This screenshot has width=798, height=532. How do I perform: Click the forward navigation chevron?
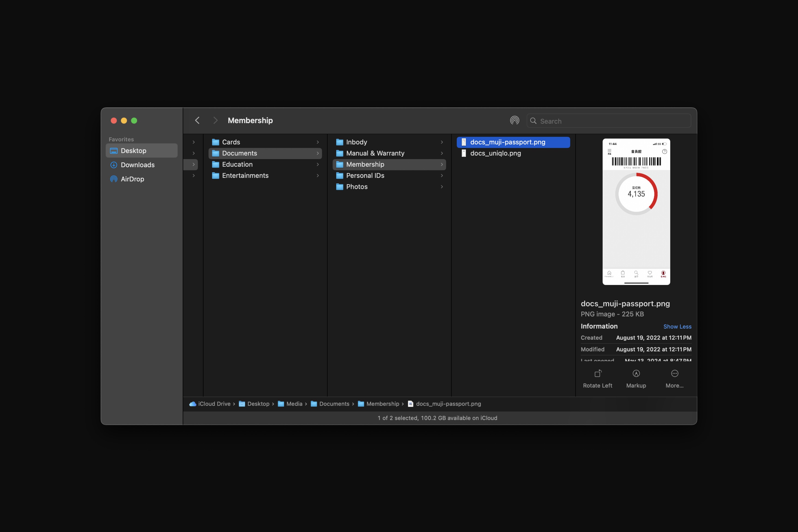click(215, 121)
